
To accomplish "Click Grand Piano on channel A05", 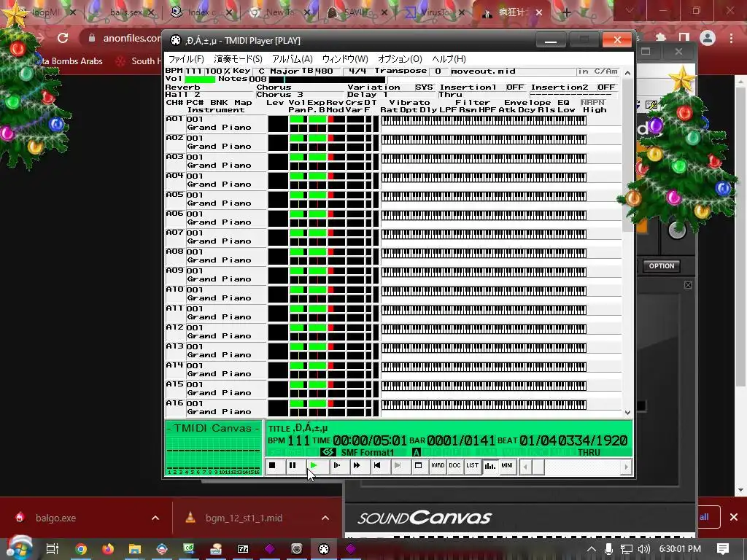I will coord(219,203).
